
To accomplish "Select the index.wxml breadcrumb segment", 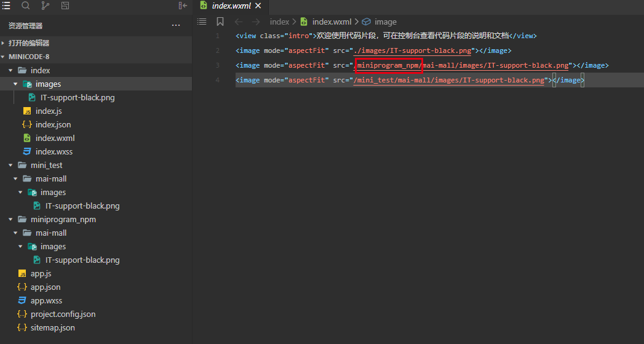I will (332, 22).
